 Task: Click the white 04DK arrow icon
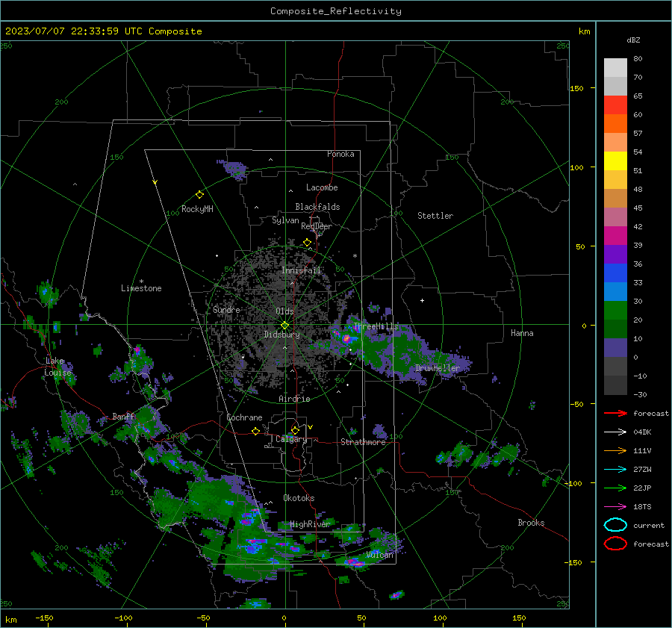point(615,432)
